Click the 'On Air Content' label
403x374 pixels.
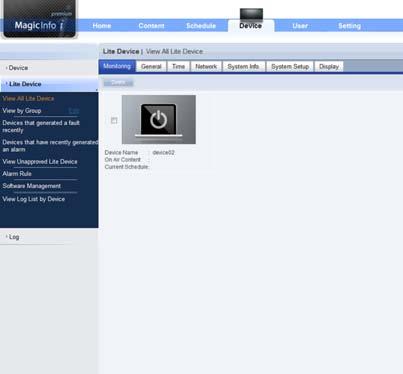click(x=123, y=160)
